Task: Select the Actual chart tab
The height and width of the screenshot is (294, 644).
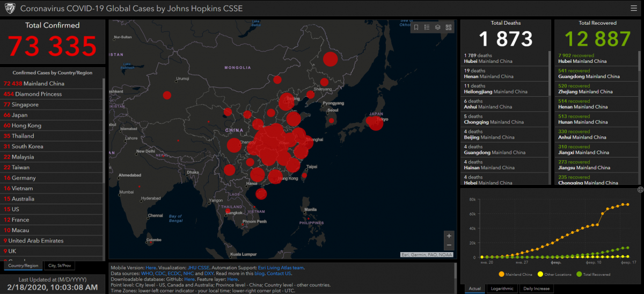Action: tap(474, 289)
